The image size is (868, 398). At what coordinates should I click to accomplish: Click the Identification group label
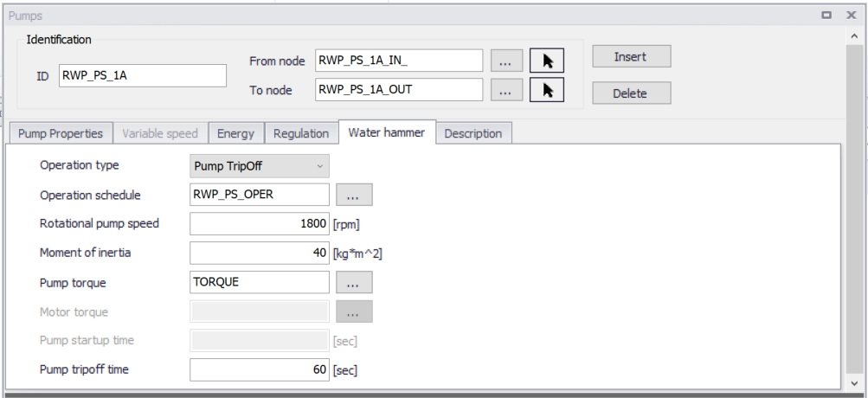[59, 39]
